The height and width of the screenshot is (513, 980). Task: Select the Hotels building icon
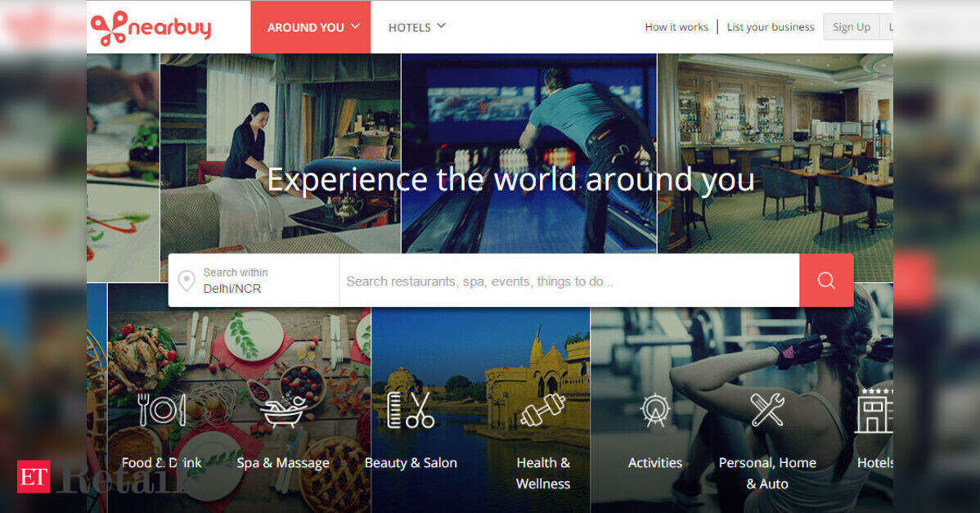(x=874, y=410)
